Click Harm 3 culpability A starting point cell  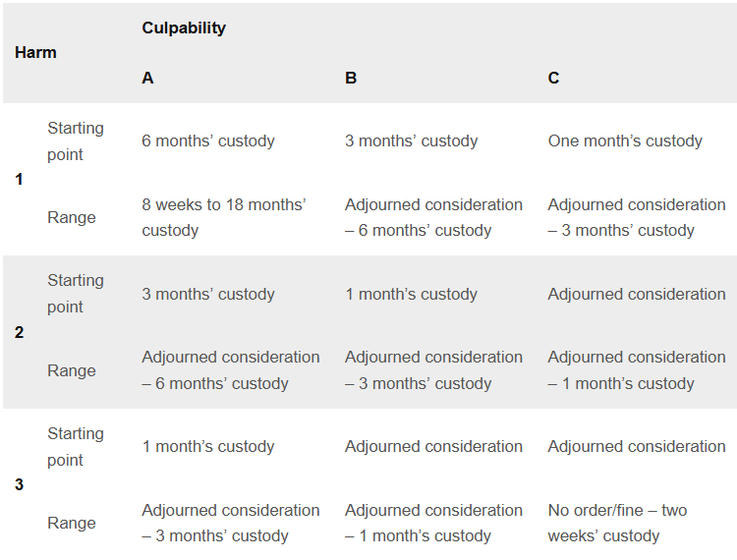206,446
